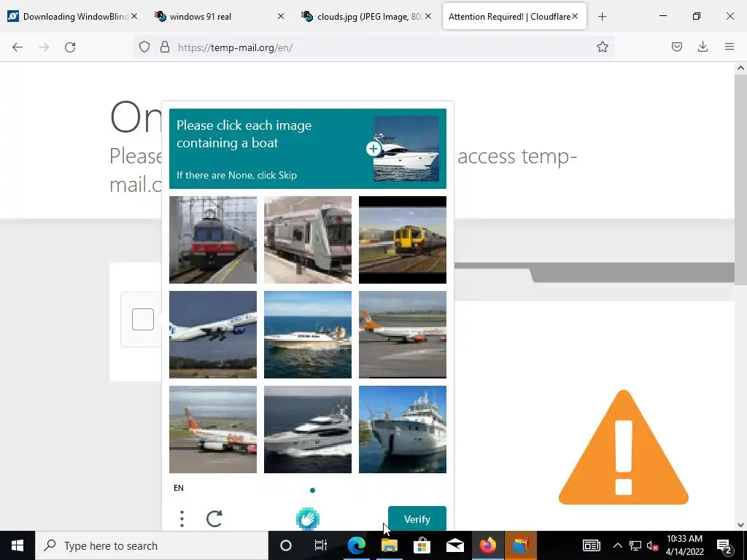Select the orange airplane taxiing tile

(213, 429)
